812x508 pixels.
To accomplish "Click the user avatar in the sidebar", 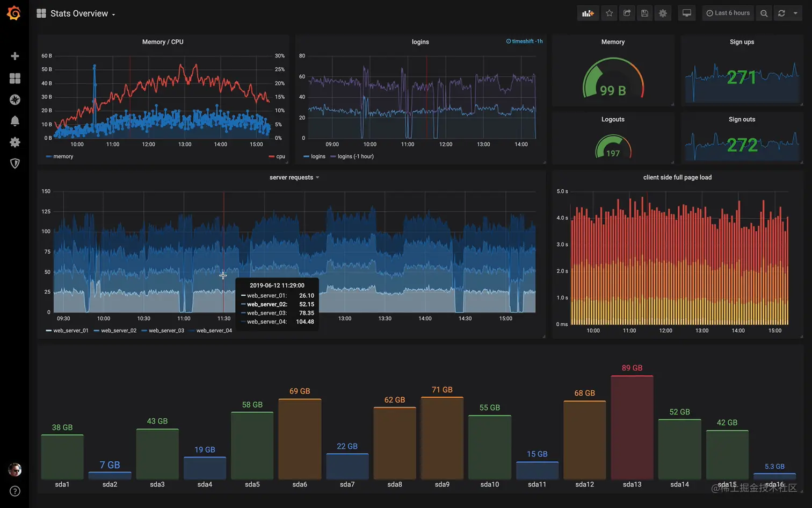I will [15, 469].
